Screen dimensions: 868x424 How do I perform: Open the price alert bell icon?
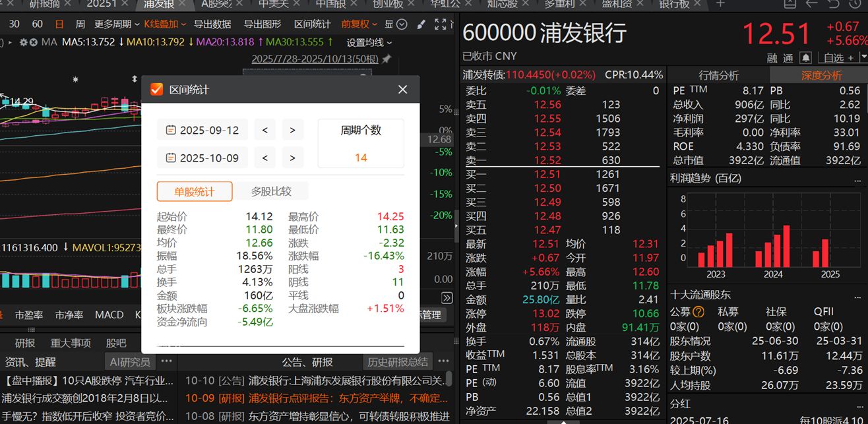tap(806, 57)
